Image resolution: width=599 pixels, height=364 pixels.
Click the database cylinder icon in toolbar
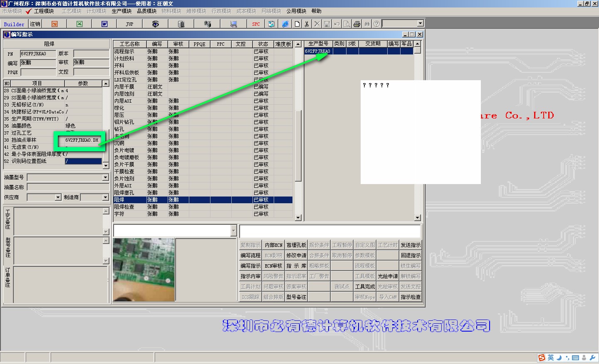[x=181, y=24]
